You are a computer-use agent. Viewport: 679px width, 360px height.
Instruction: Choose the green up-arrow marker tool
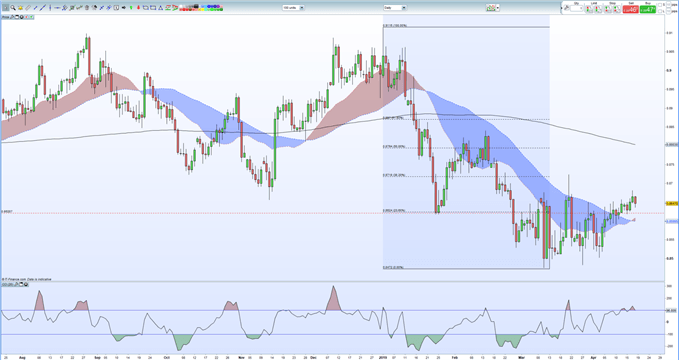131,7
